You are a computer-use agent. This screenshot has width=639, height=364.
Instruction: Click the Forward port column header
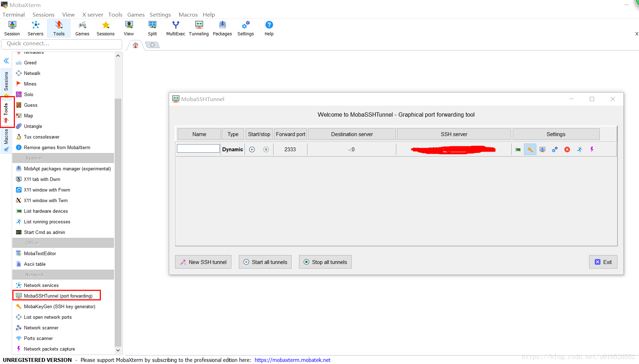(x=290, y=134)
